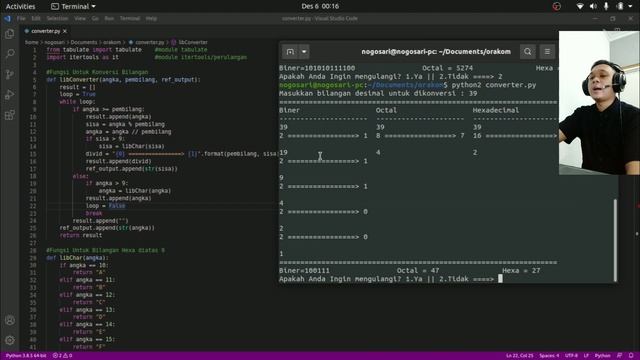Close the converter.py editor tab
The height and width of the screenshot is (360, 640).
(65, 31)
